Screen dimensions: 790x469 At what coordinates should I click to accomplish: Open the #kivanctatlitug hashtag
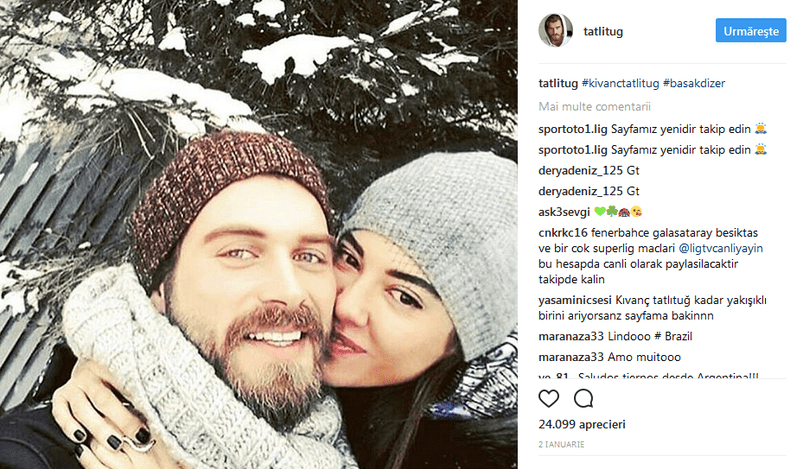click(x=620, y=83)
